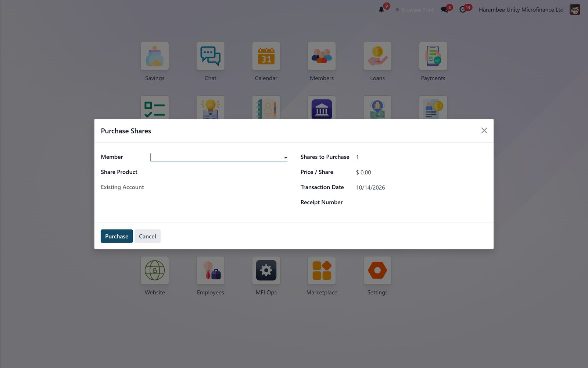Open the MFI Ops app icon

266,270
